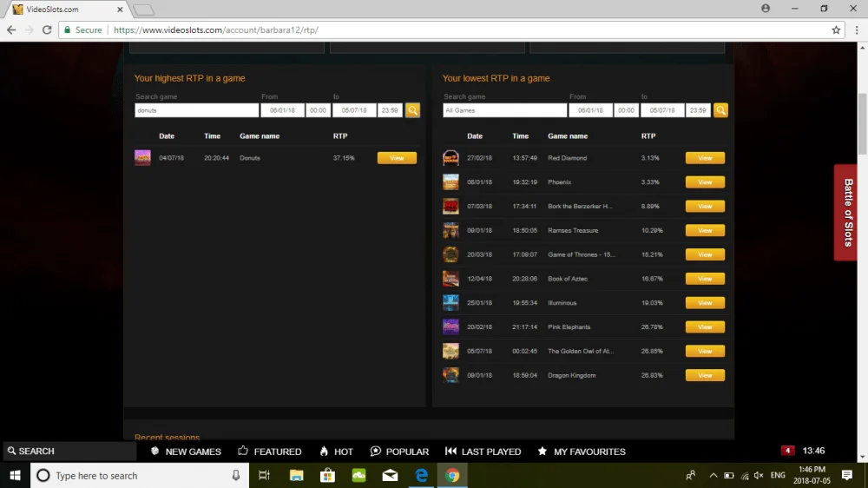
Task: View the Dragon Kingdom session
Action: pos(705,375)
